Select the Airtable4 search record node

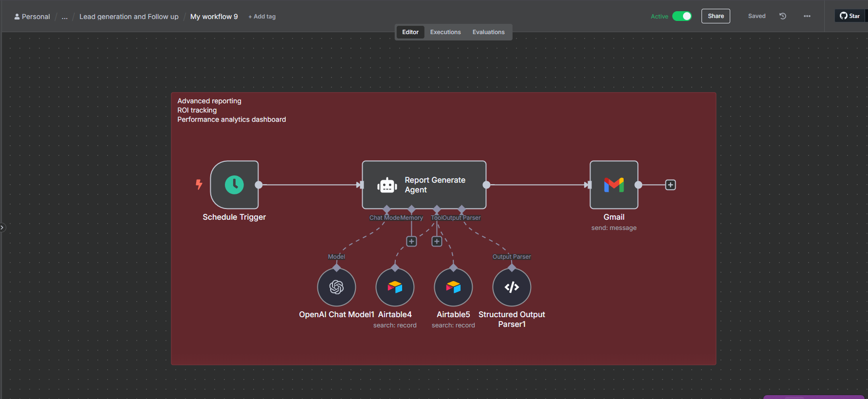[395, 287]
